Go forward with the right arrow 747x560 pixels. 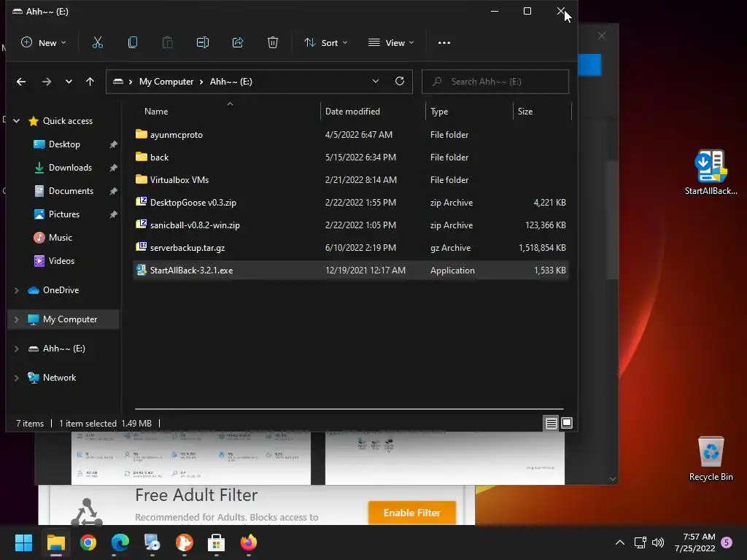coord(46,82)
